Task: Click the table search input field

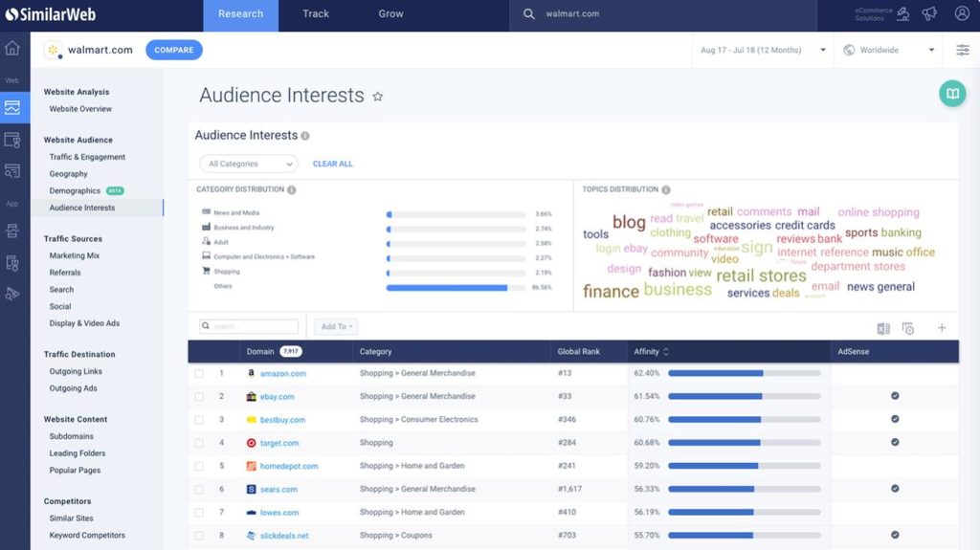Action: (249, 326)
